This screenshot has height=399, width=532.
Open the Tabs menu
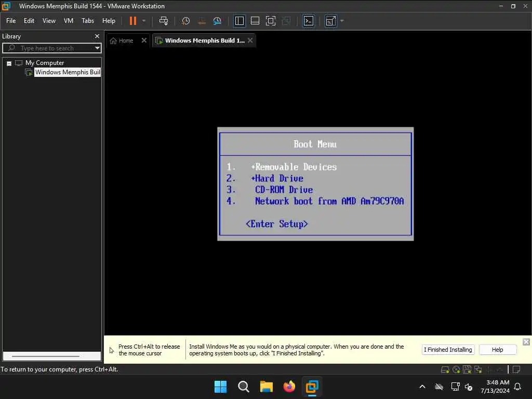87,21
